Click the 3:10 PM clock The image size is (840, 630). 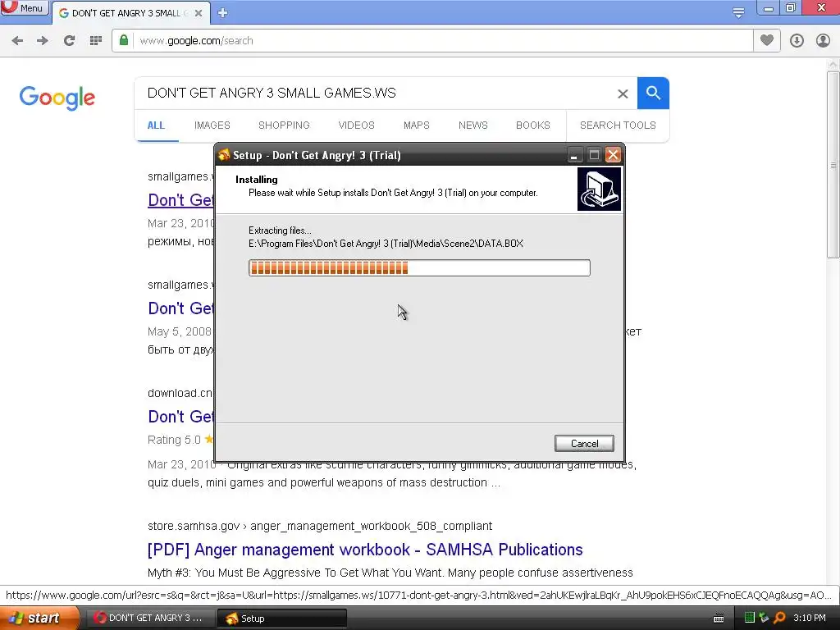(x=810, y=618)
